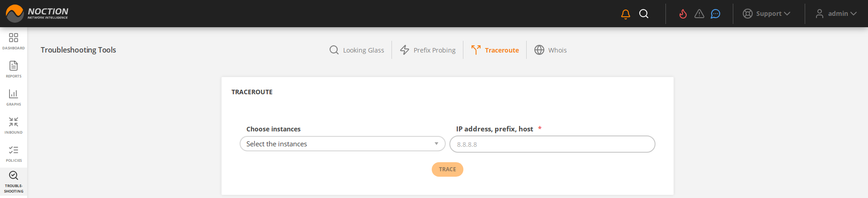Open the Policies section
The width and height of the screenshot is (868, 198).
(x=14, y=153)
